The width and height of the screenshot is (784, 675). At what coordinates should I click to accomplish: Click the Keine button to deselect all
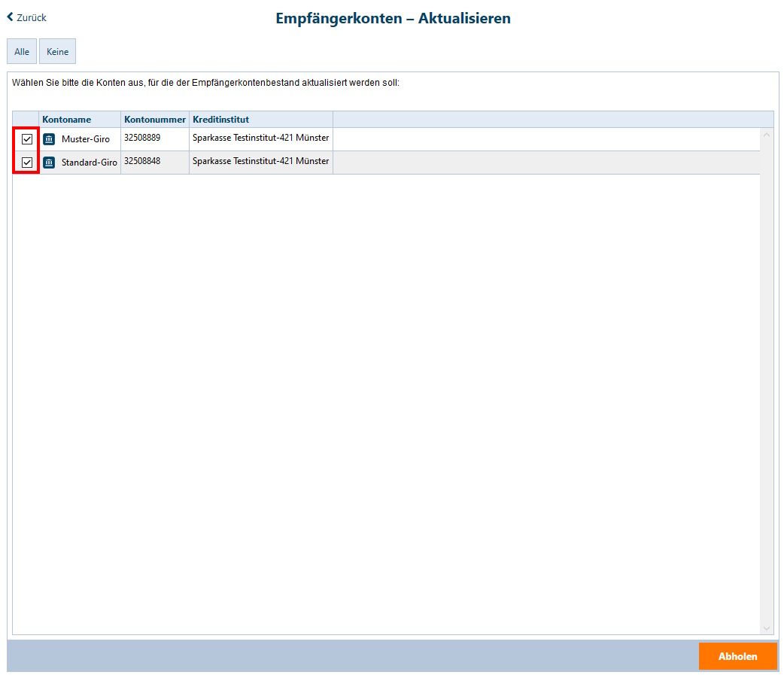(57, 52)
